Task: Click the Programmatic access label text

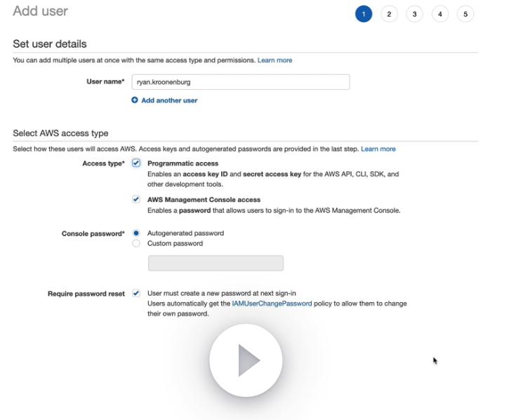Action: pyautogui.click(x=182, y=163)
